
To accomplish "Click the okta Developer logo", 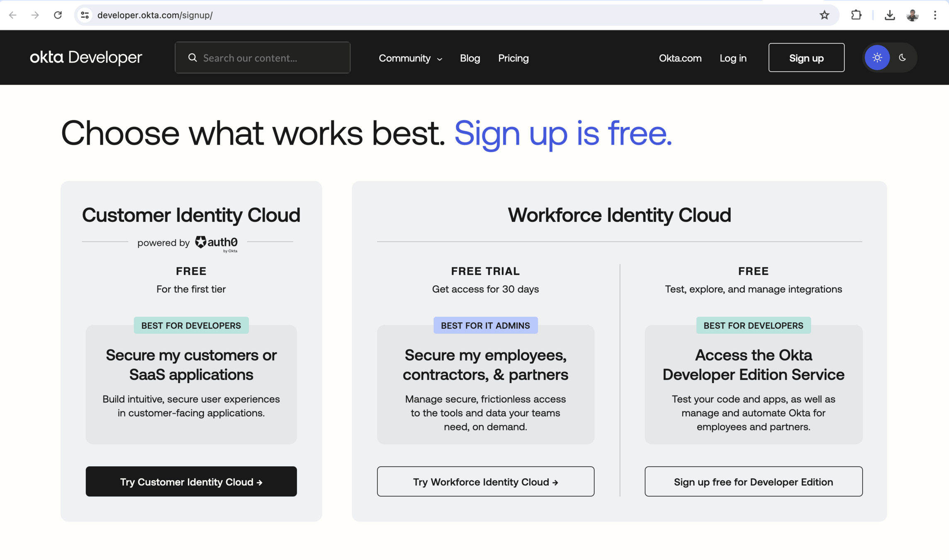I will coord(86,58).
